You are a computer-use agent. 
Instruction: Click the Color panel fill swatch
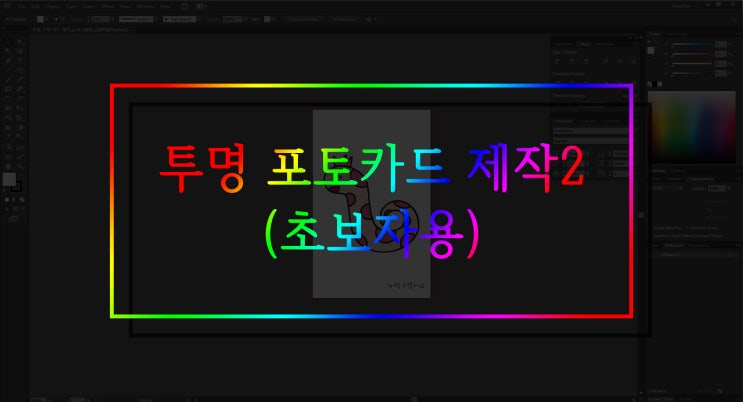tap(651, 50)
